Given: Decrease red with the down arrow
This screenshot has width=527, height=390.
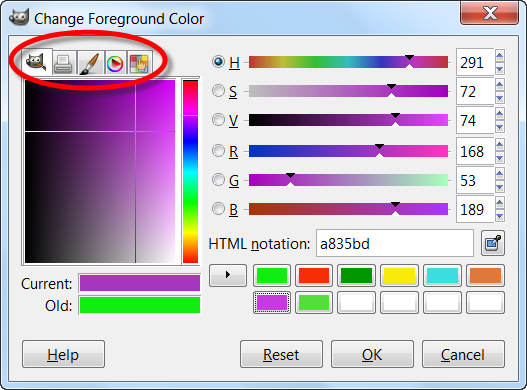Looking at the screenshot, I should (499, 158).
